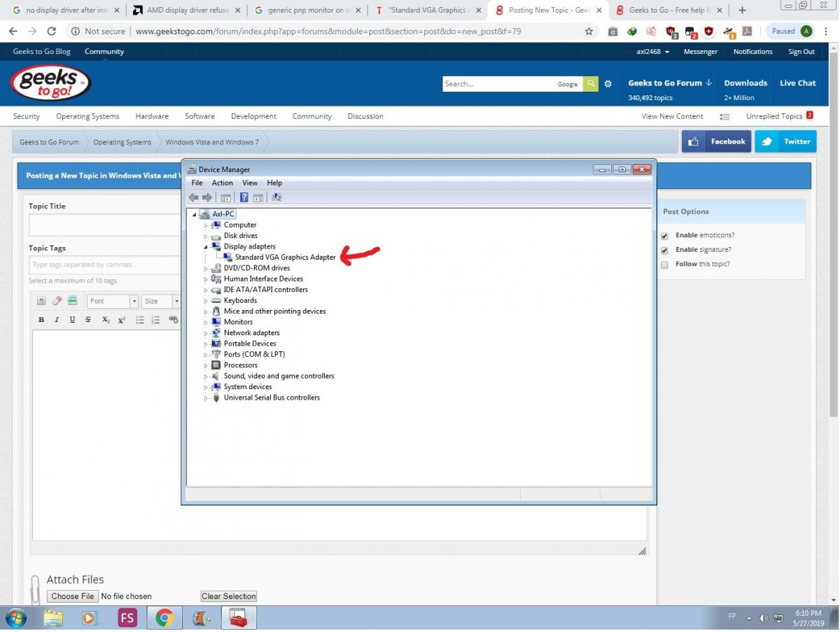Click the Forward arrow in Device Manager toolbar
The image size is (840, 632).
coord(206,197)
